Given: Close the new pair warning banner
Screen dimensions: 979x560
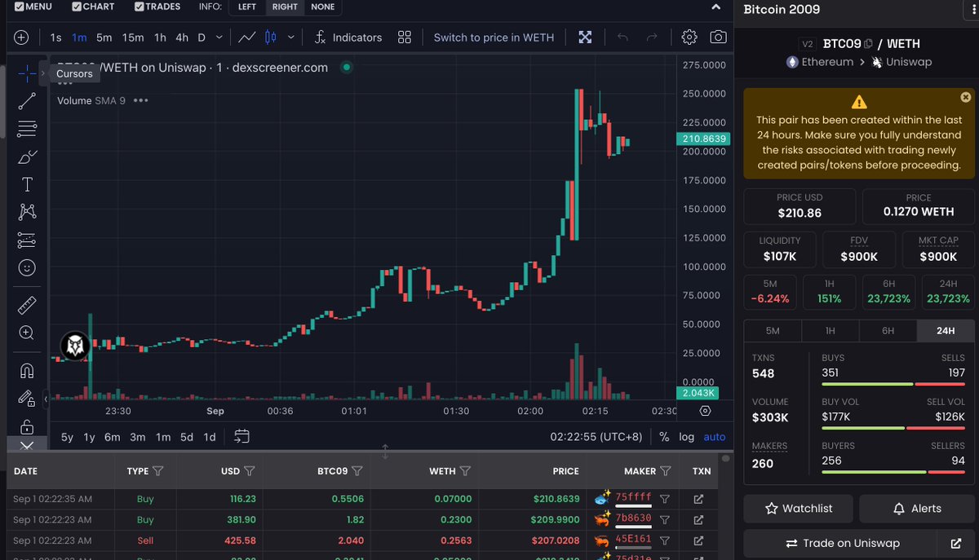Looking at the screenshot, I should pyautogui.click(x=966, y=97).
